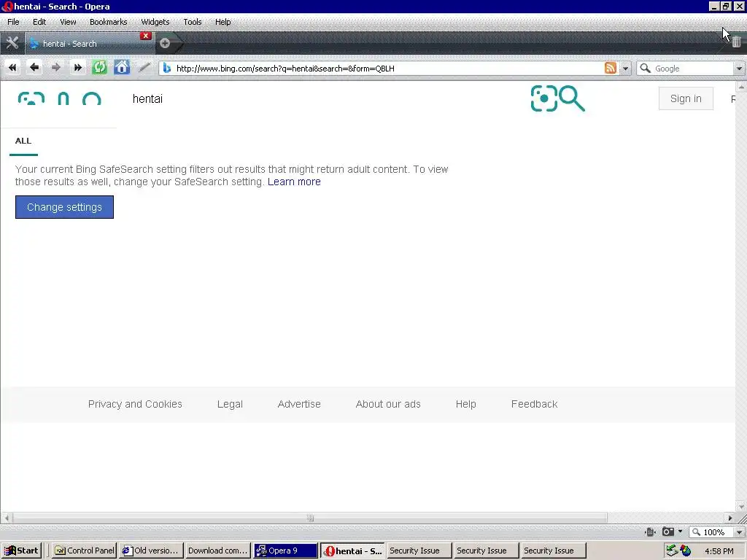The width and height of the screenshot is (747, 560).
Task: Click the Bing site icon in address bar
Action: (167, 68)
